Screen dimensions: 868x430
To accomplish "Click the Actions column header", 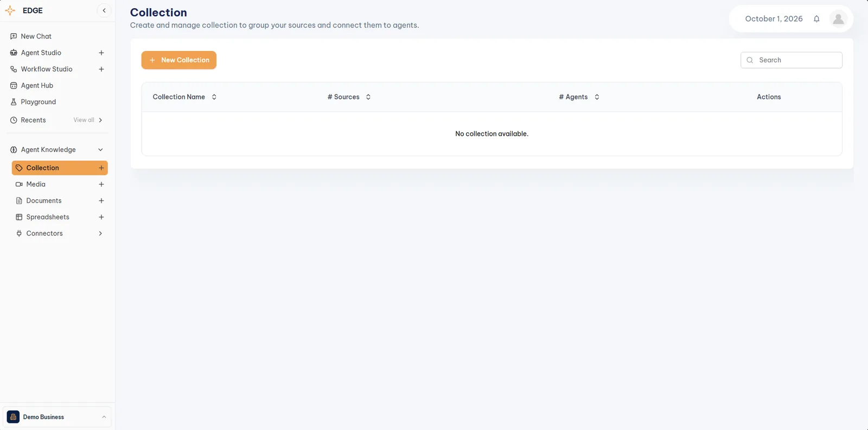I will pos(769,97).
